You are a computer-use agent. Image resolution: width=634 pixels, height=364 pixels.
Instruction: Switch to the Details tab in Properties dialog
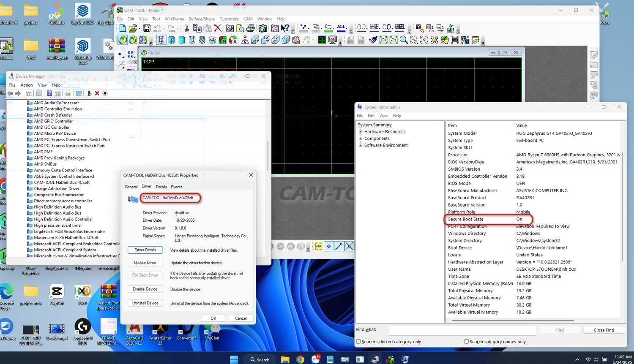pos(161,187)
